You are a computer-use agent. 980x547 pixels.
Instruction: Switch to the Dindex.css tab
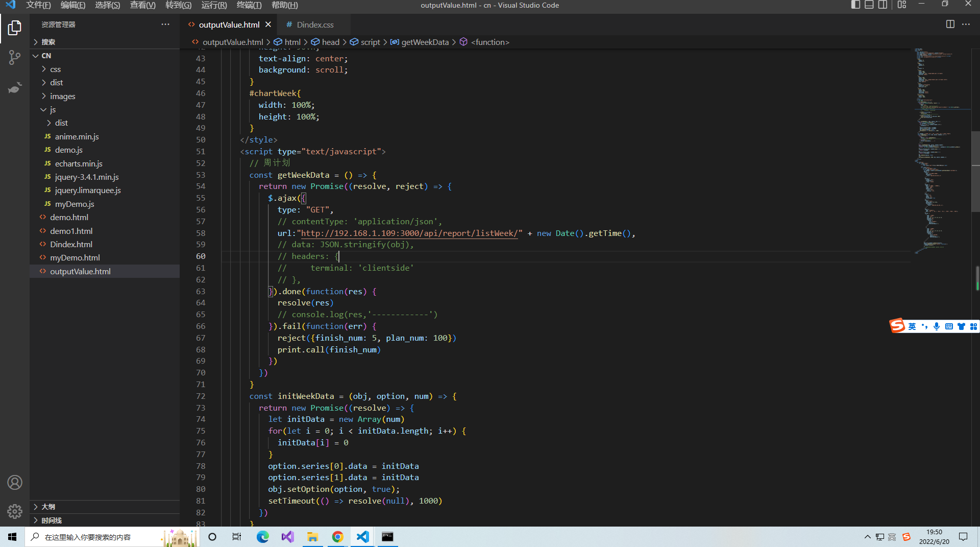[x=314, y=25]
